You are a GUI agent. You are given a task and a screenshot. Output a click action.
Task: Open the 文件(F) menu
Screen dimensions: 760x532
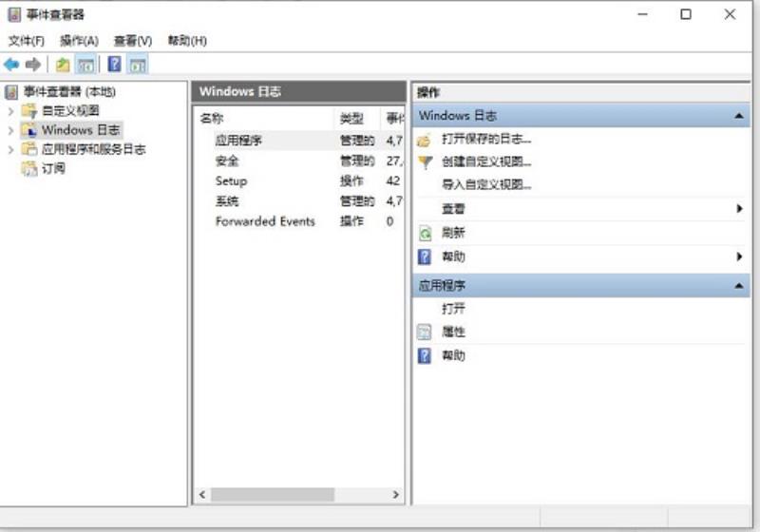pyautogui.click(x=27, y=41)
